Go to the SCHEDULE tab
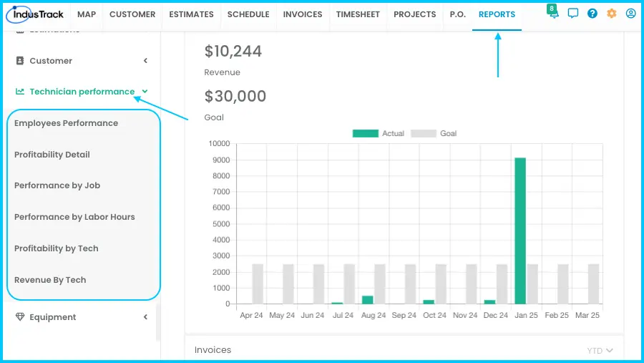Screen dimensions: 644x363 [248, 14]
